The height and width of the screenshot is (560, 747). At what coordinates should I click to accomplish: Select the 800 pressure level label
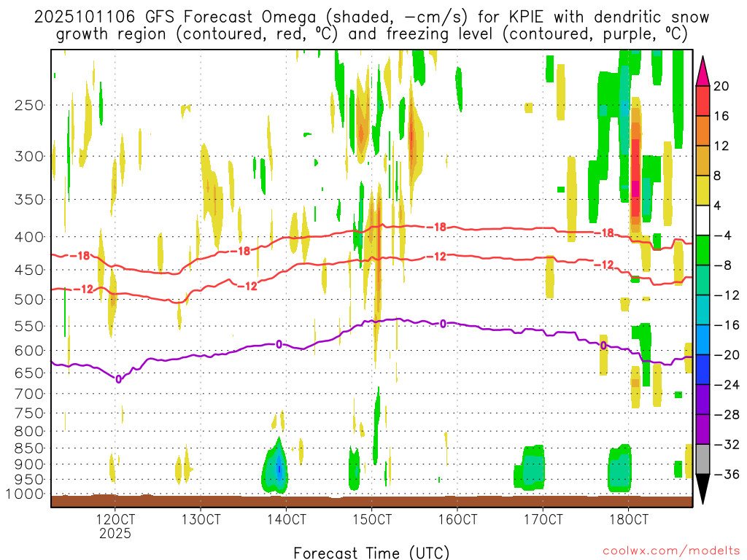pyautogui.click(x=29, y=432)
